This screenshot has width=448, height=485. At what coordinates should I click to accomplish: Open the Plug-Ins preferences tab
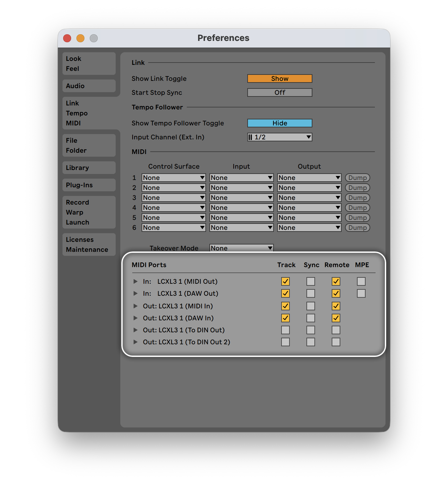coord(89,185)
